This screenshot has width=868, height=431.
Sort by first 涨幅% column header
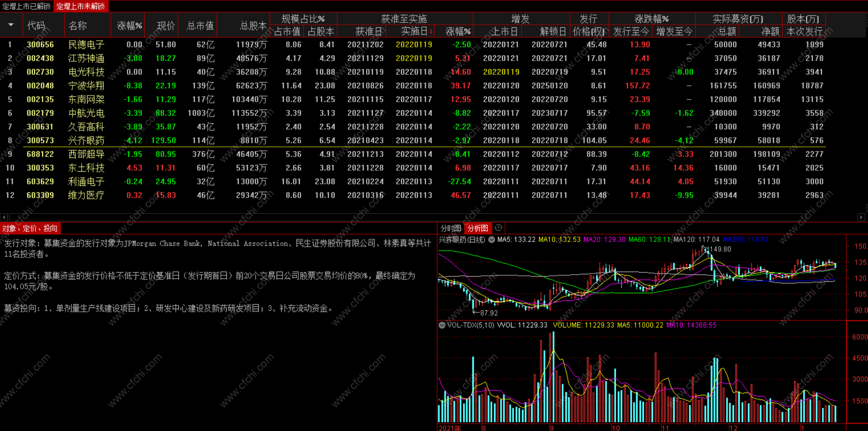(130, 26)
